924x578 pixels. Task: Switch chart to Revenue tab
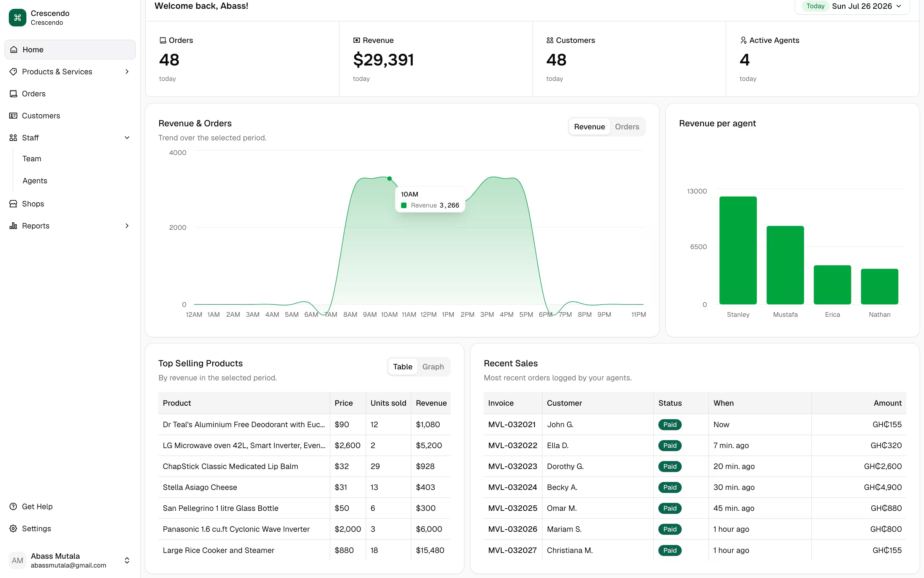point(590,127)
